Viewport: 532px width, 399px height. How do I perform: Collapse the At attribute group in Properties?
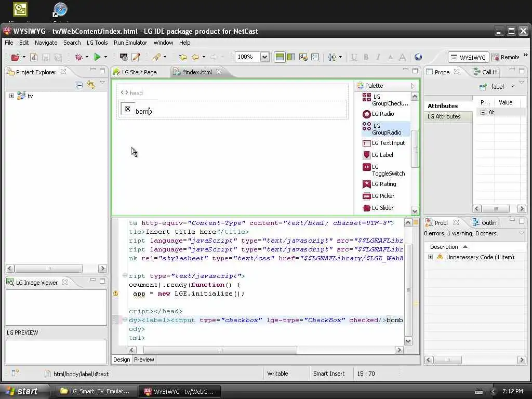(x=483, y=112)
